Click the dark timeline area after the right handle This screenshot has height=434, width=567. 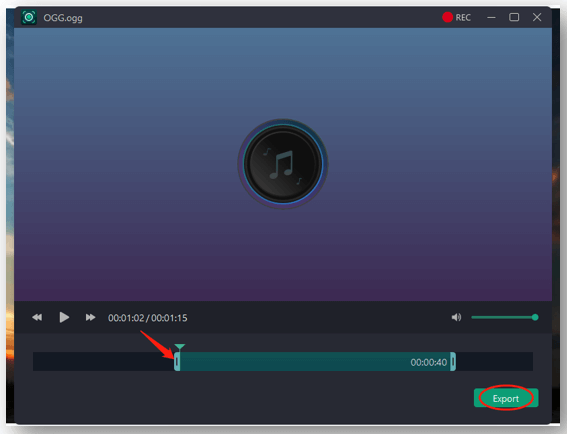[x=494, y=361]
